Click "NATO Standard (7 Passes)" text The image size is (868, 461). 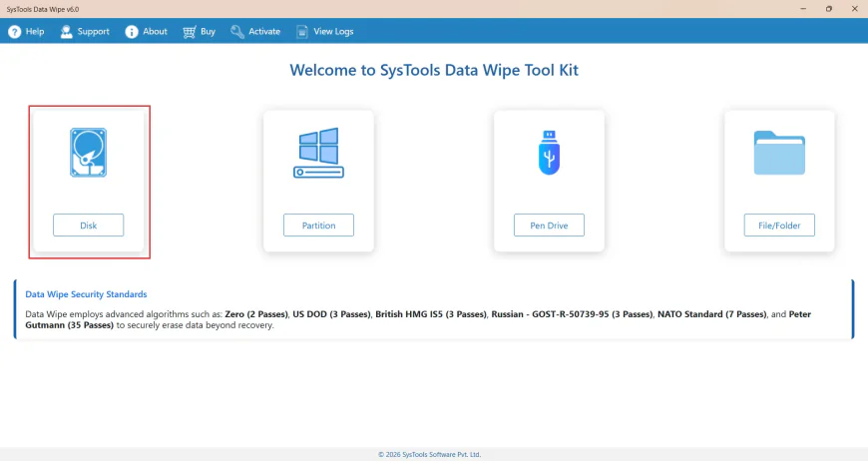[x=712, y=313]
